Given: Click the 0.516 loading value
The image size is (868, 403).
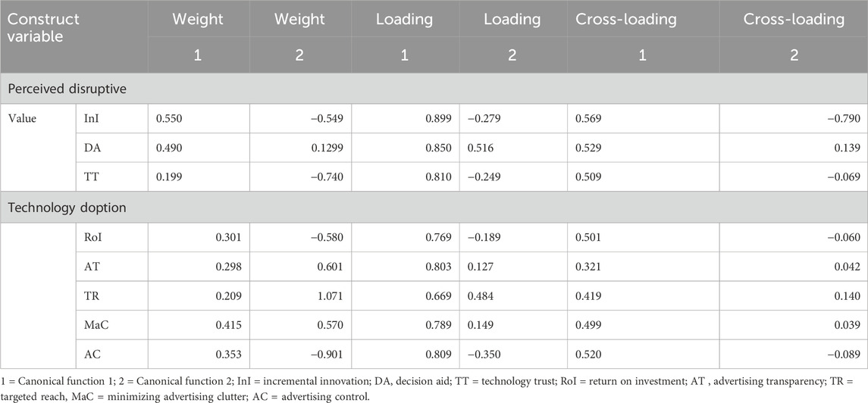Looking at the screenshot, I should pos(480,147).
